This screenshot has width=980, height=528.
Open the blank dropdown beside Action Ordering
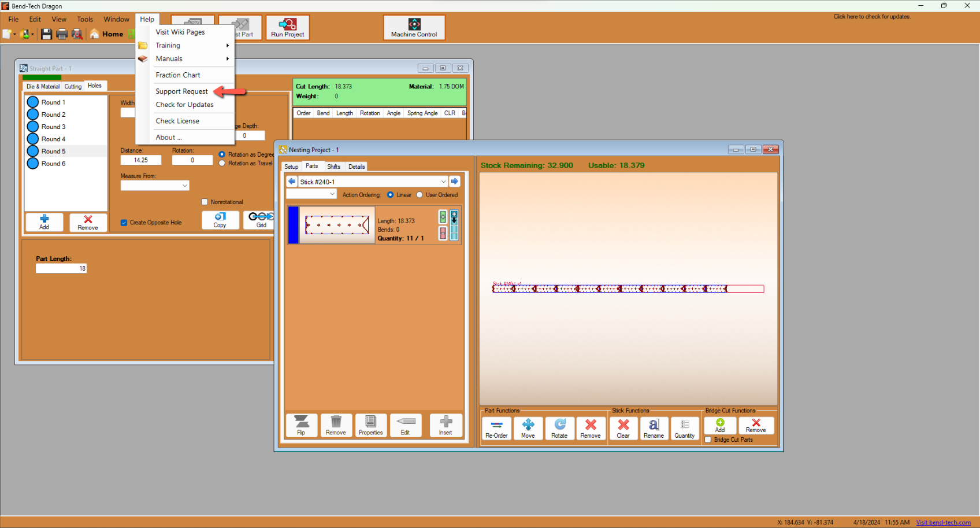(311, 194)
